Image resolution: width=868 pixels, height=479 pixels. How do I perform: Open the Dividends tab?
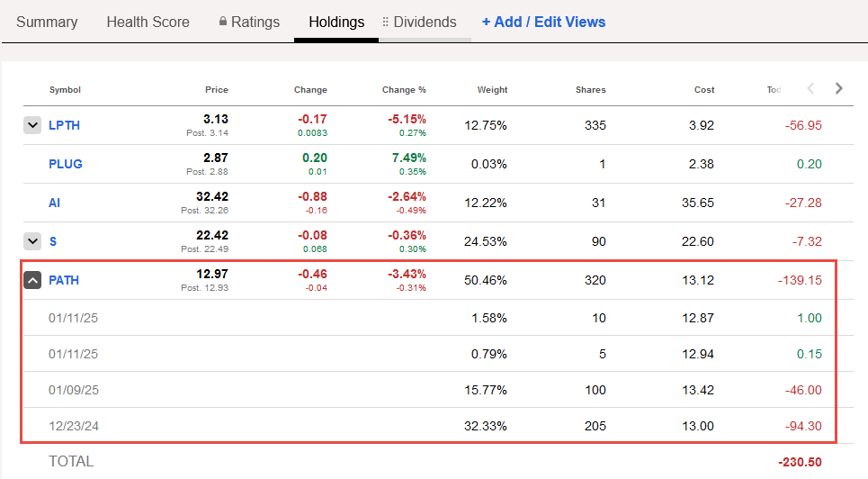(425, 23)
